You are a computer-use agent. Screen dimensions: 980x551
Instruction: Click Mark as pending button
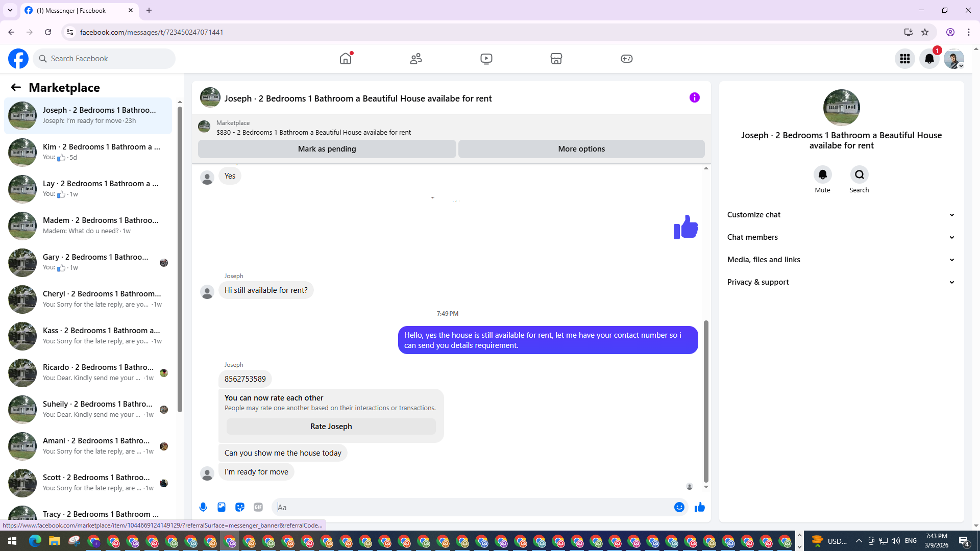point(327,149)
